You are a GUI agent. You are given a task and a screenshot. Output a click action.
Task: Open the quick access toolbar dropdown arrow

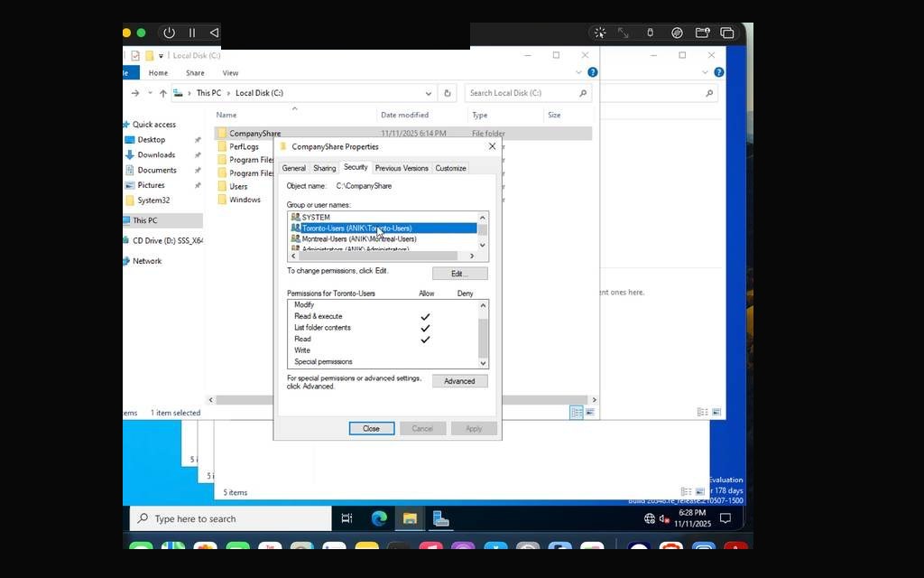pos(161,56)
